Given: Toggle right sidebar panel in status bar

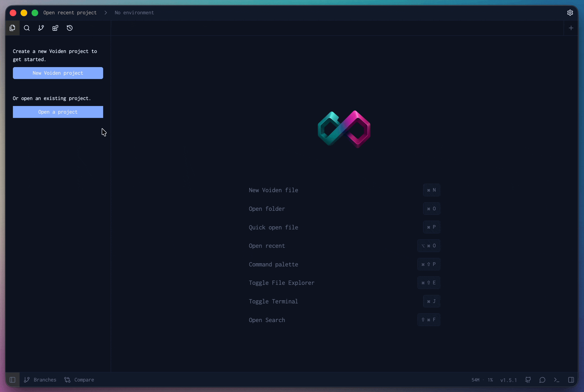Looking at the screenshot, I should [571, 380].
